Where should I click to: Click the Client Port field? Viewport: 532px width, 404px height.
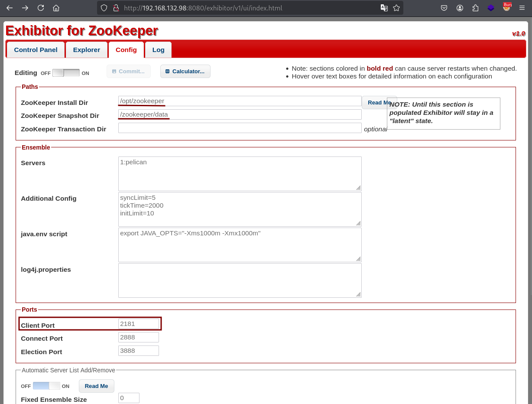pos(139,324)
